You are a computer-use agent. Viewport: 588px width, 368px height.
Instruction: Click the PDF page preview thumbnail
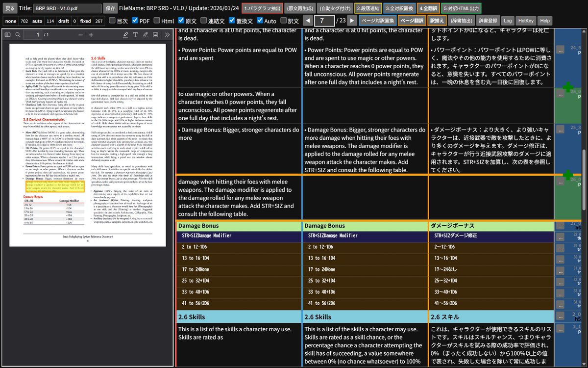click(89, 145)
